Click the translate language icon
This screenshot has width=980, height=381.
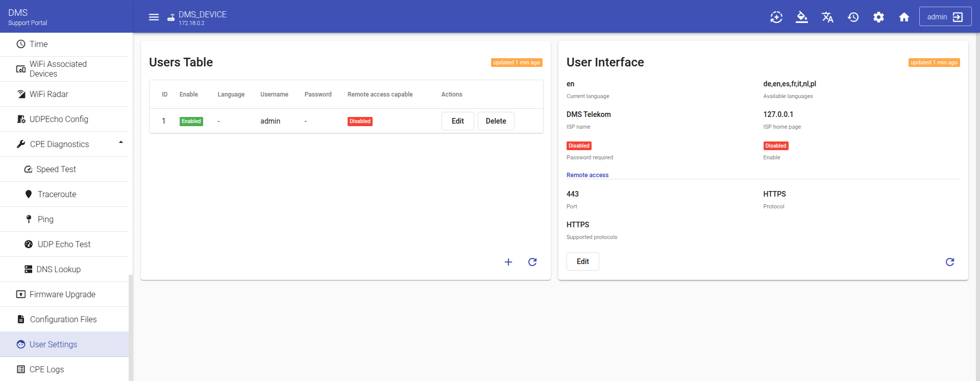tap(827, 17)
